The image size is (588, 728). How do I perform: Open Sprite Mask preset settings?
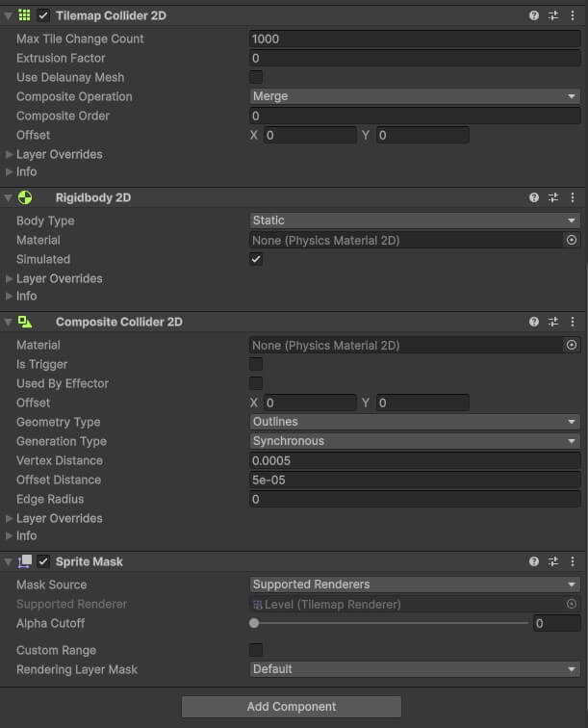click(553, 561)
